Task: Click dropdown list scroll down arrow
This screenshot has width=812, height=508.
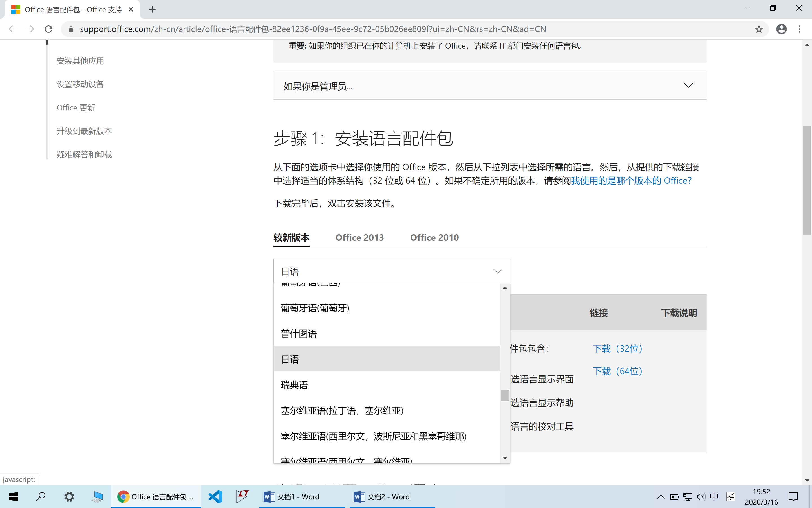Action: (x=505, y=458)
